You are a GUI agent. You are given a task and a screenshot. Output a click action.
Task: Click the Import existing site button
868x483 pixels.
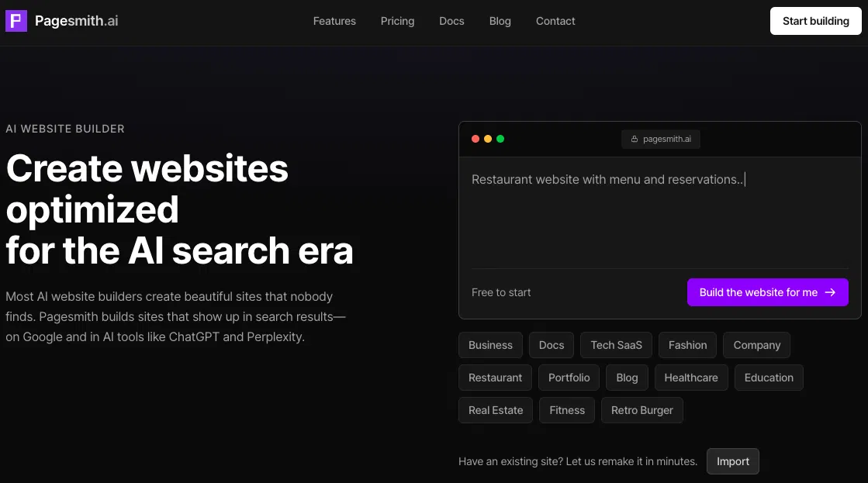point(732,461)
